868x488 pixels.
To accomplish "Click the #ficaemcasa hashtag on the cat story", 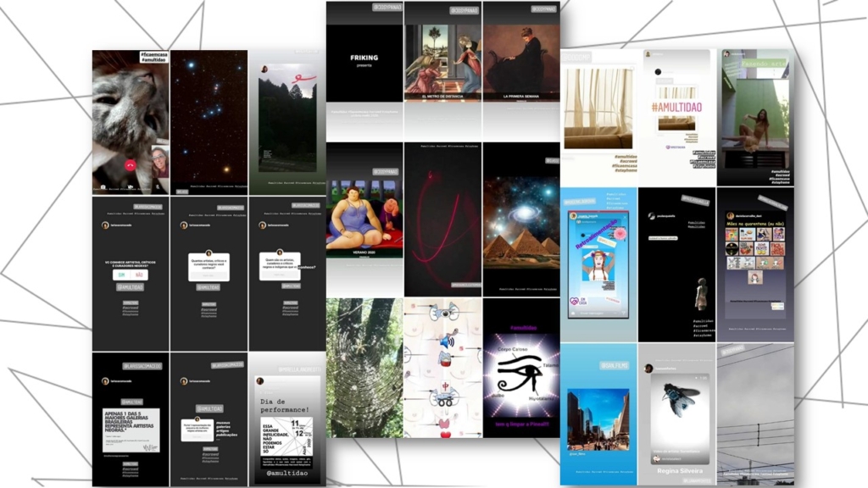I will point(154,55).
